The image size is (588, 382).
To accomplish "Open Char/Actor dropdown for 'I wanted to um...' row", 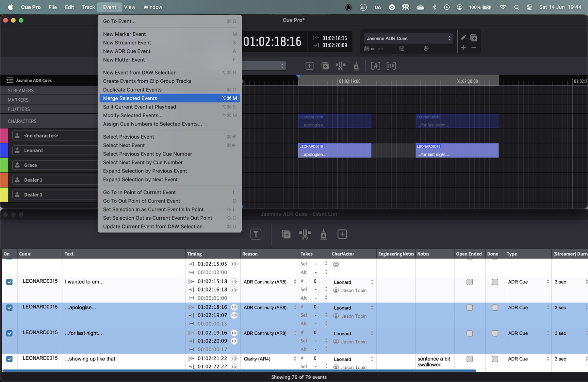I will (353, 282).
